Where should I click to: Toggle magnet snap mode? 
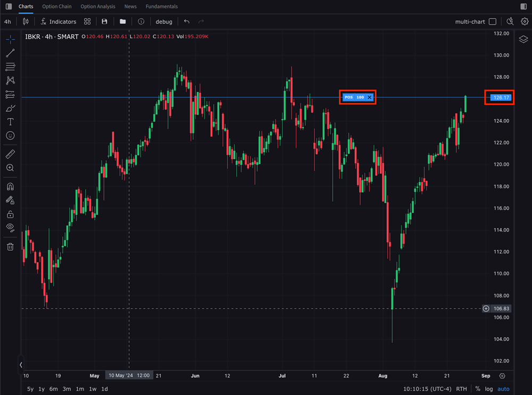point(10,186)
